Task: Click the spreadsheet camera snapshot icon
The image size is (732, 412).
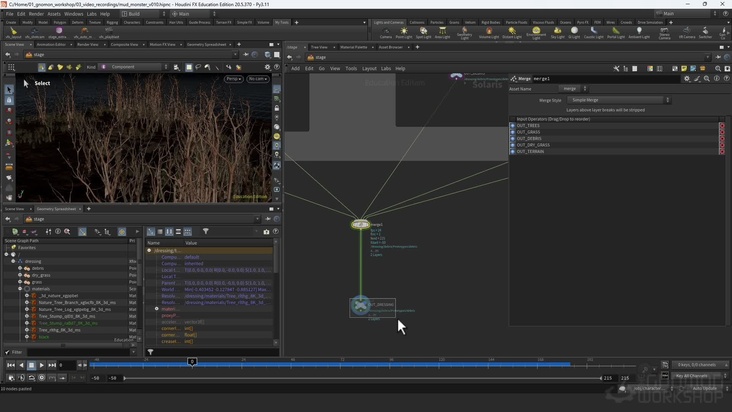Action: pyautogui.click(x=267, y=231)
